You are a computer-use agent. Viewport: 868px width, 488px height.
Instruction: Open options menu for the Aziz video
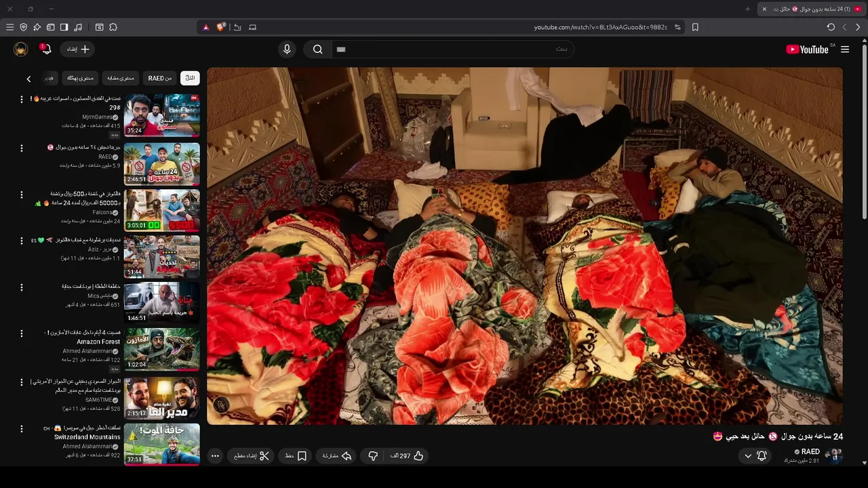pyautogui.click(x=21, y=241)
